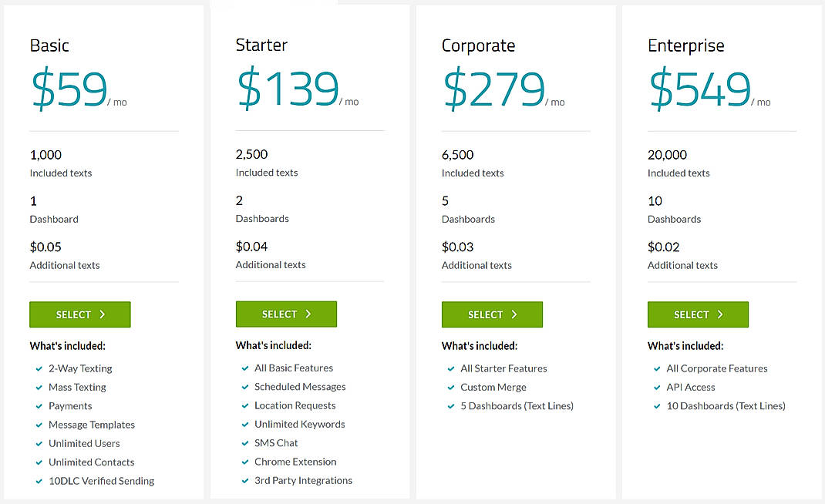The height and width of the screenshot is (504, 825).
Task: Select the Basic plan with SELECT button
Action: (79, 314)
